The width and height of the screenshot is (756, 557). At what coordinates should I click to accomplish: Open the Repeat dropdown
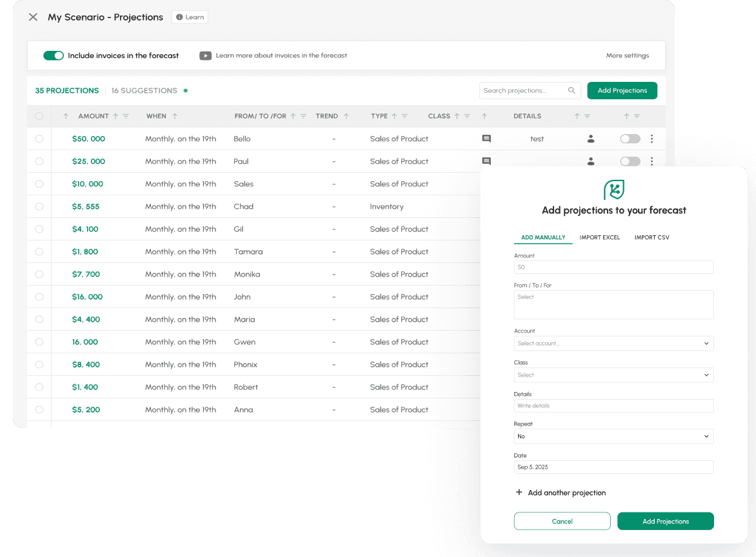click(x=613, y=436)
